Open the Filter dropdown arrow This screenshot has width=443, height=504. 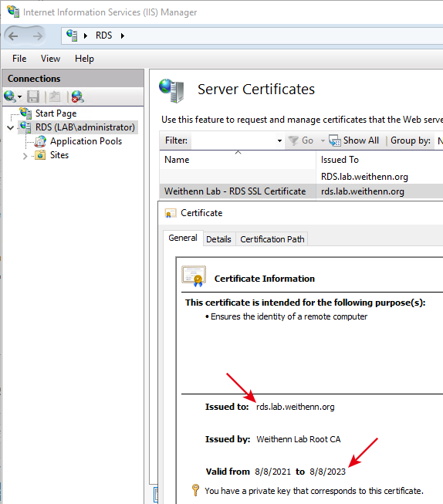point(279,140)
